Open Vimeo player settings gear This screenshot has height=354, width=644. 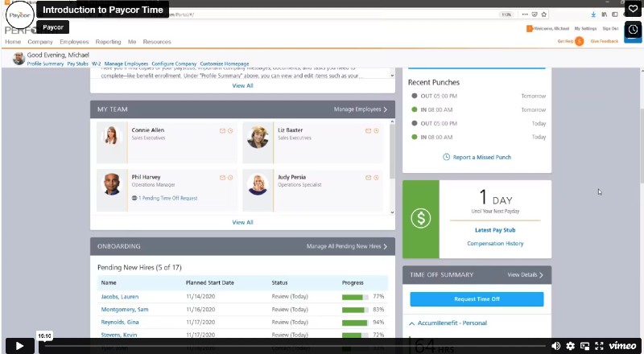570,346
